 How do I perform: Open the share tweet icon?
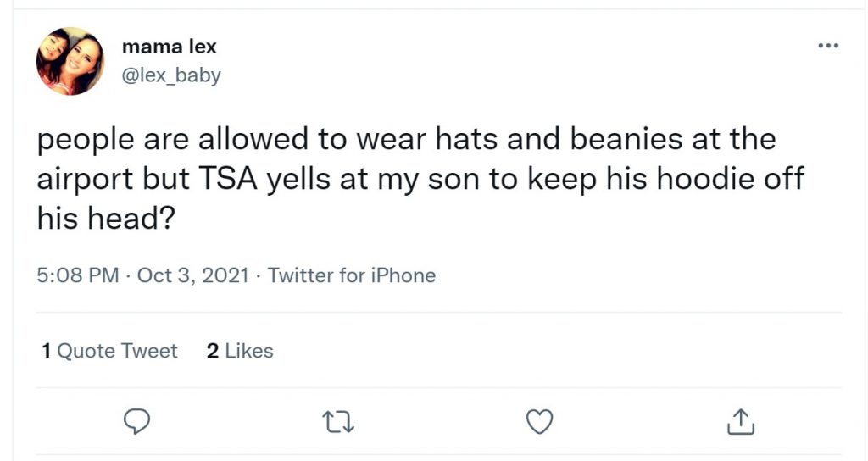tap(741, 421)
